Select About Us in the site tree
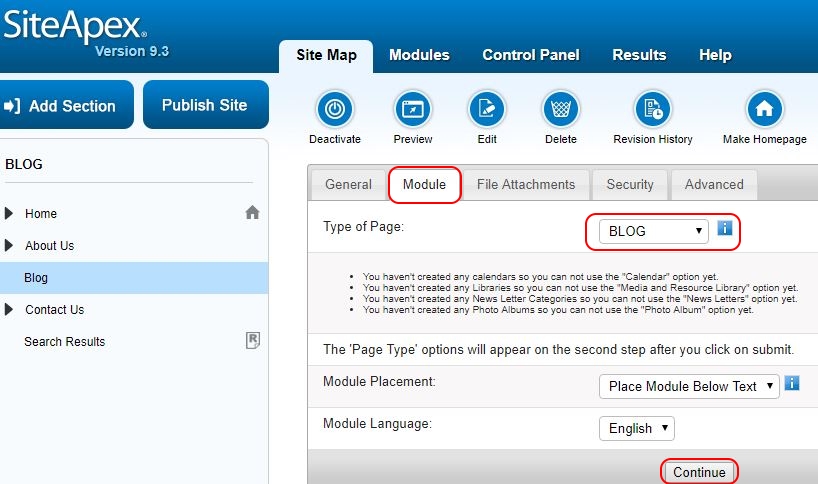The height and width of the screenshot is (484, 818). pyautogui.click(x=50, y=246)
